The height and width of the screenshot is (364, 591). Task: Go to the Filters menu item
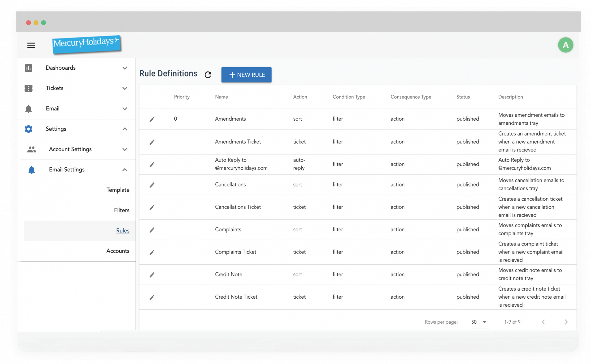(x=122, y=210)
